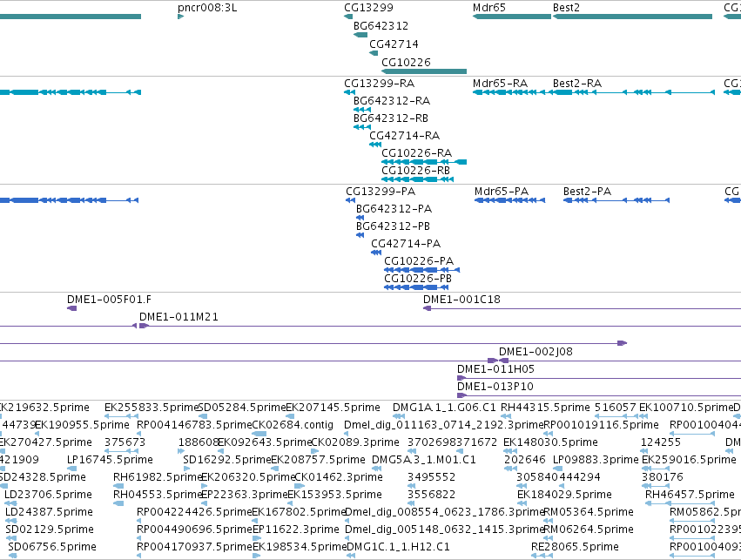This screenshot has width=741, height=560.
Task: Click the Dmel_dig_011163_0714_2192.3prime label
Action: tap(444, 425)
